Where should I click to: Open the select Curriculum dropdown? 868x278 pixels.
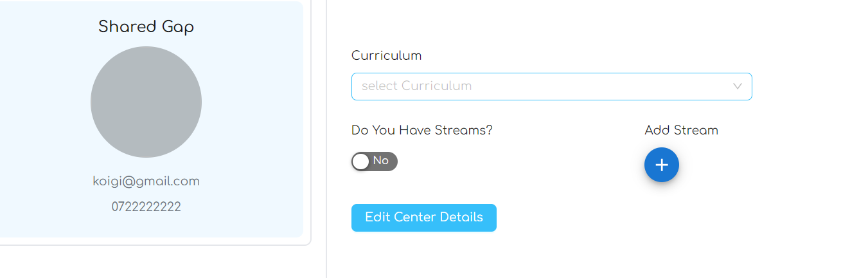tap(551, 86)
